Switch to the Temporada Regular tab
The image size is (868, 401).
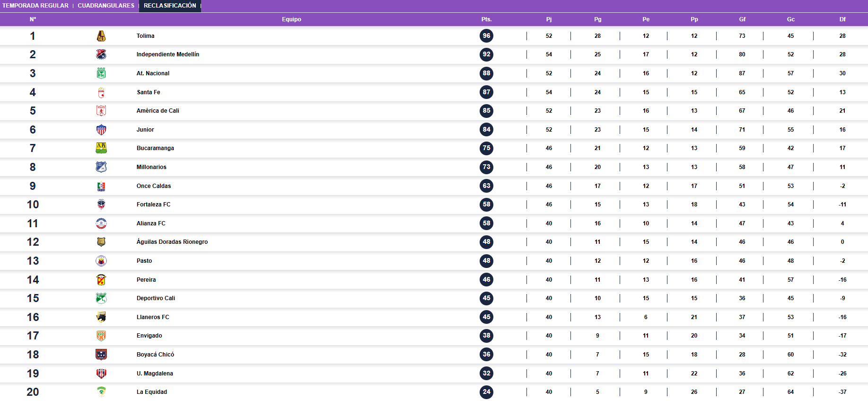35,6
